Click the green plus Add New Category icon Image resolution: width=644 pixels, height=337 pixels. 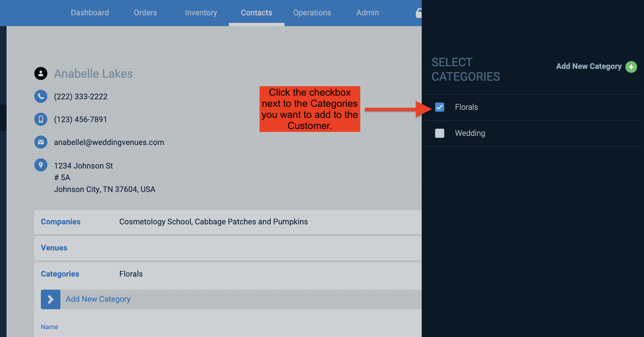pyautogui.click(x=631, y=67)
